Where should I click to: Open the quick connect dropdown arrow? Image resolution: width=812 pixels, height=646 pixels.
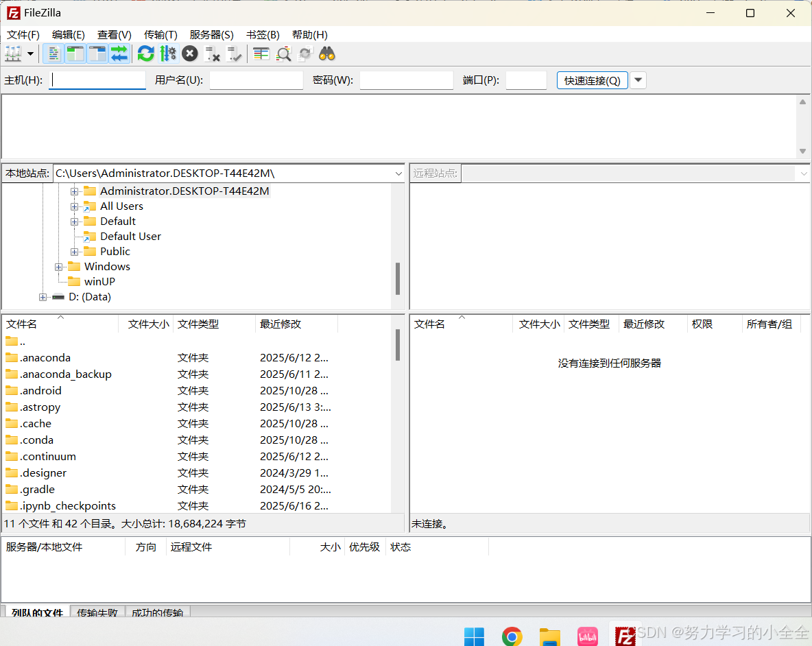click(x=638, y=80)
